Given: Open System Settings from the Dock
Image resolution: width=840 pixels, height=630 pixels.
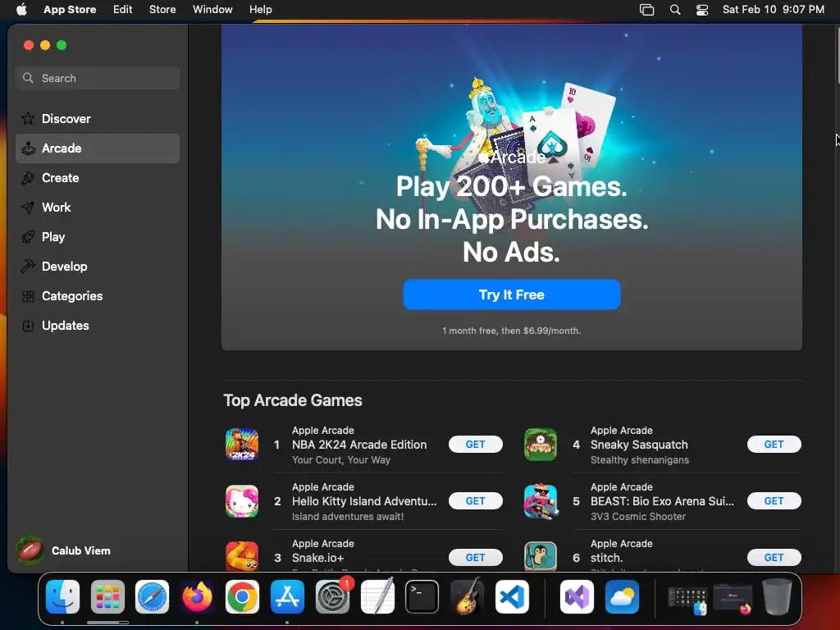Looking at the screenshot, I should [x=333, y=596].
